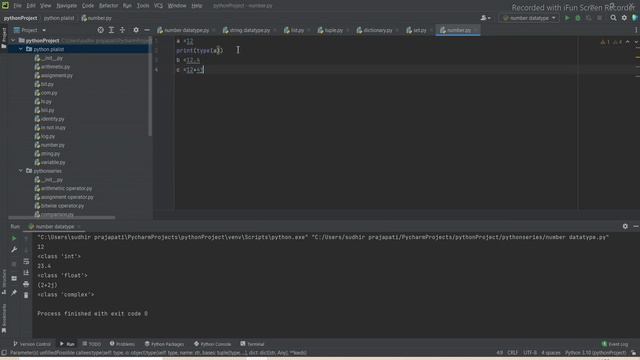Open Python Packages tool window
This screenshot has width=640, height=360.
pyautogui.click(x=164, y=344)
